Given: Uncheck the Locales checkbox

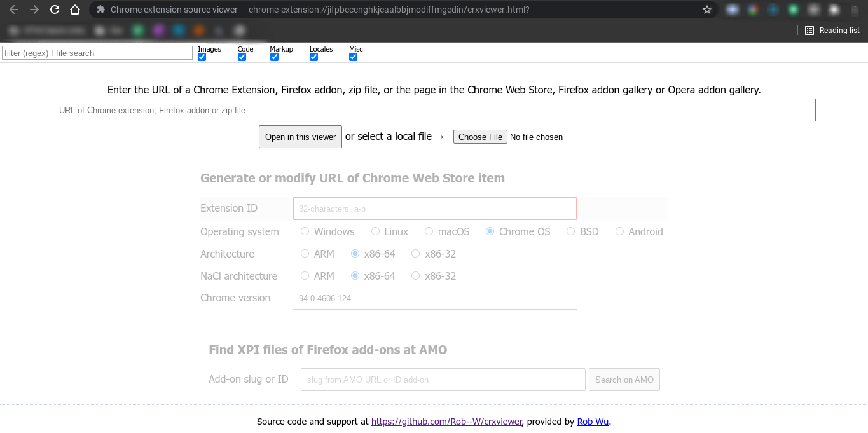Looking at the screenshot, I should (313, 57).
